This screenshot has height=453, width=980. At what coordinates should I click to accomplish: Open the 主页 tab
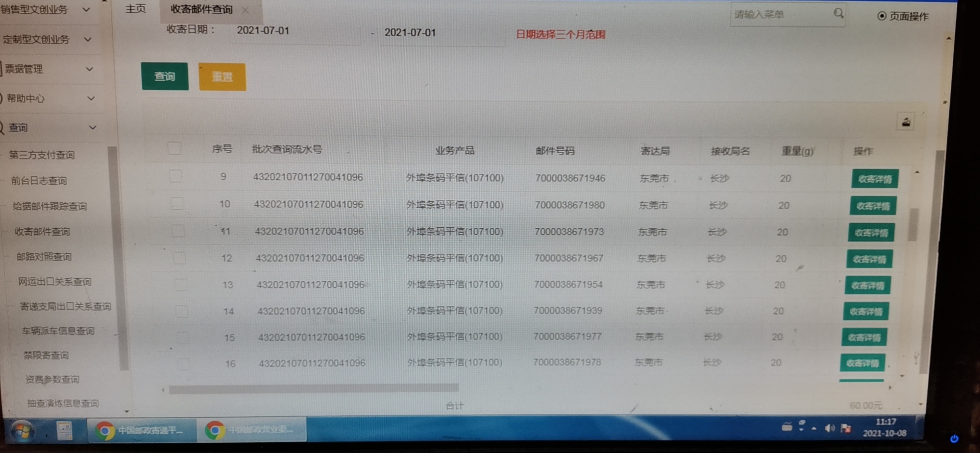[x=136, y=9]
